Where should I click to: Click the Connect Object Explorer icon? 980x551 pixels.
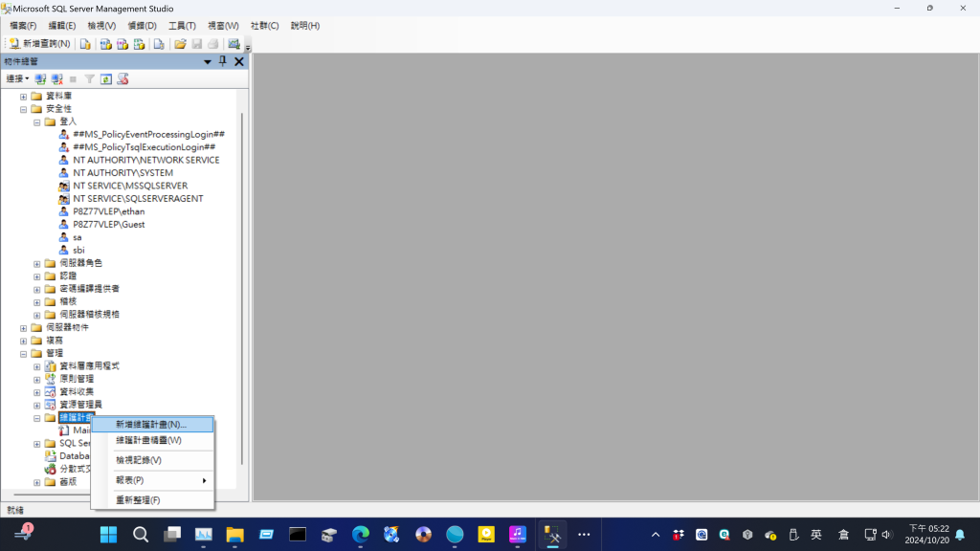click(x=40, y=79)
